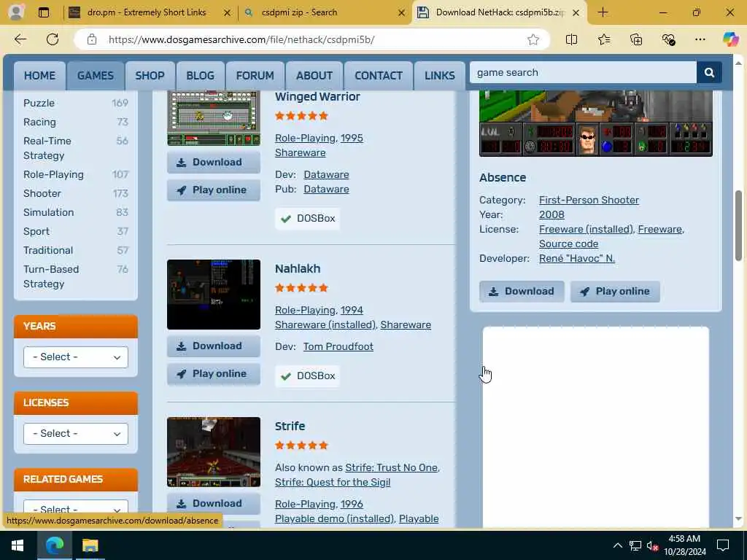Close the dro.pm tab
Image resolution: width=747 pixels, height=560 pixels.
pyautogui.click(x=228, y=13)
